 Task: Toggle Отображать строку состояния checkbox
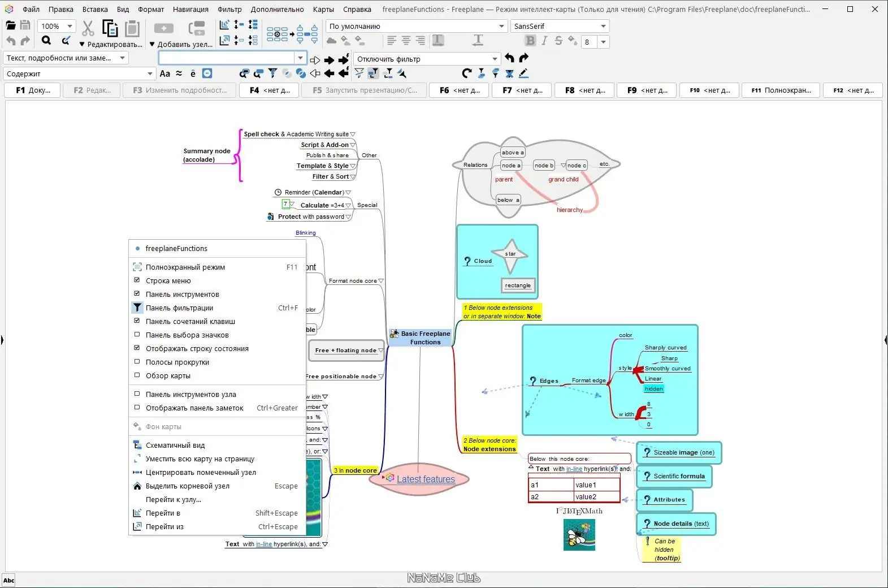point(137,348)
